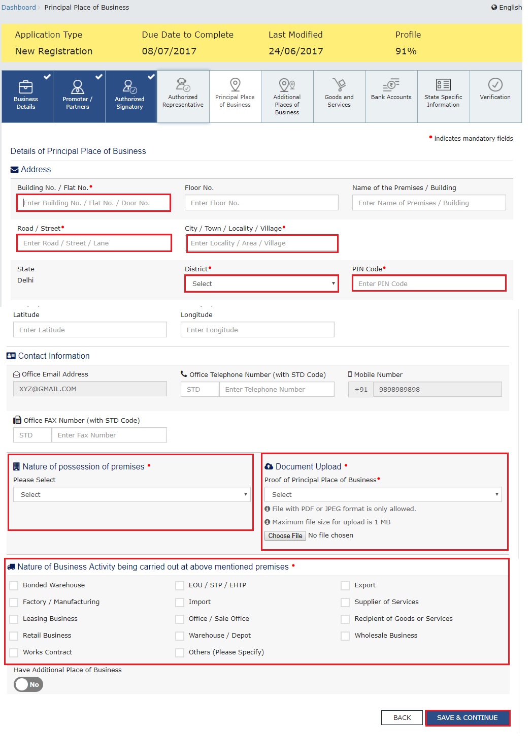Open the Bank Accounts icon
This screenshot has width=532, height=756.
click(x=391, y=84)
